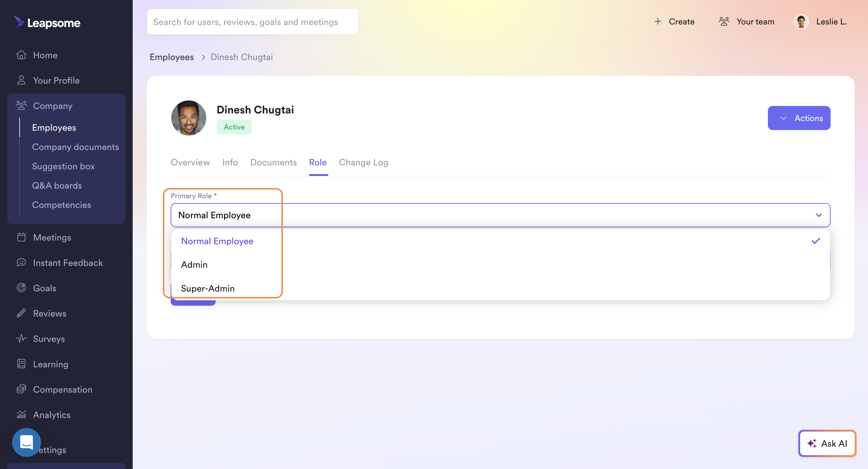Click the Ask AI button text

(834, 443)
